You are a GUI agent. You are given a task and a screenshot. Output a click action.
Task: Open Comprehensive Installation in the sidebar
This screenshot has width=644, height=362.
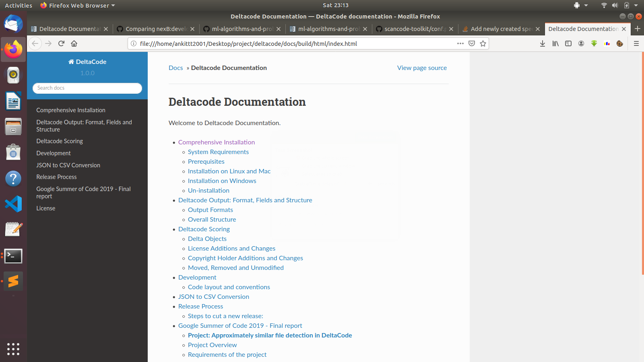pyautogui.click(x=71, y=110)
